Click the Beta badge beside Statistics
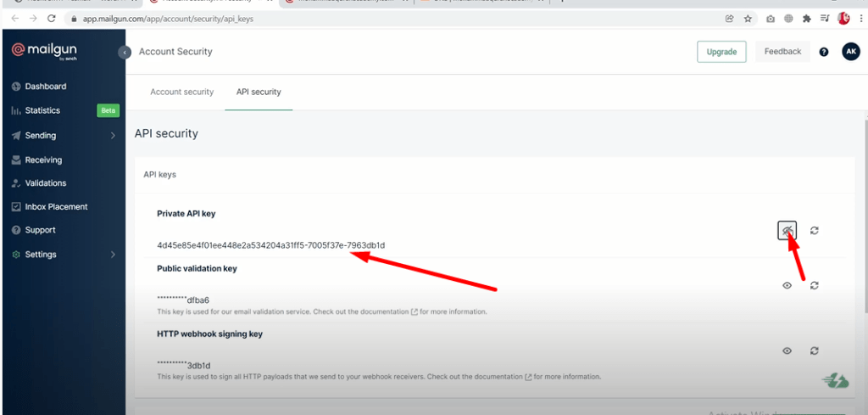Viewport: 868px width, 415px height. 108,110
